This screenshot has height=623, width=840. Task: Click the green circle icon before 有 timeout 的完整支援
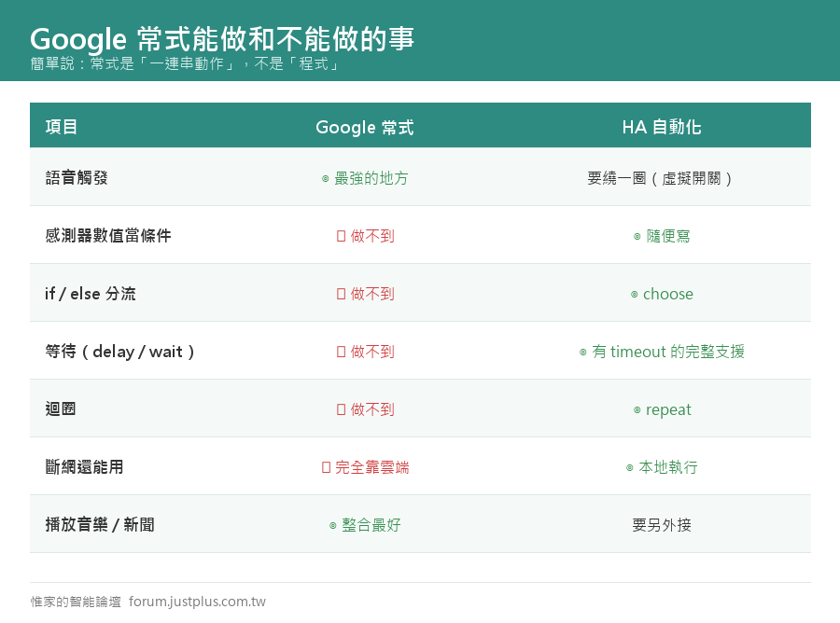[x=582, y=353]
